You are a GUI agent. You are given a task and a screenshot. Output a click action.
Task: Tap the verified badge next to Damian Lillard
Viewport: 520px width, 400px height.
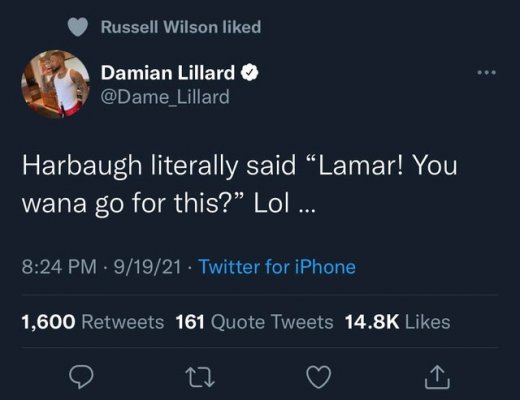coord(249,73)
